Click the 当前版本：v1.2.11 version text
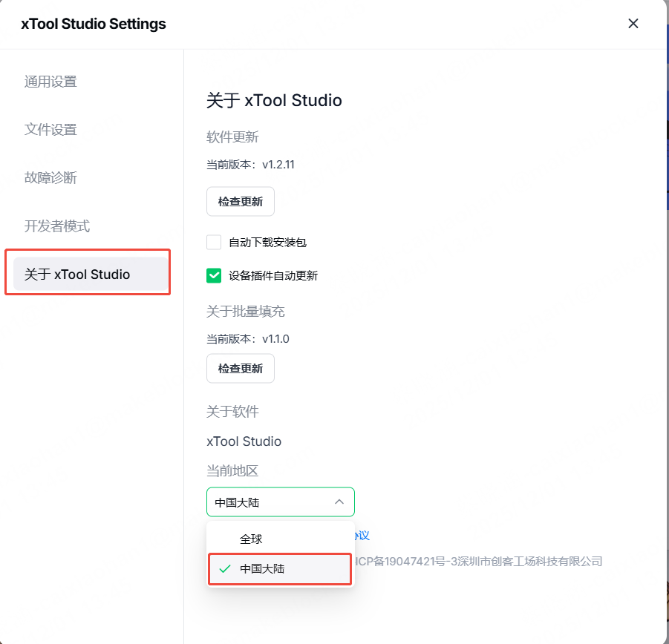 pyautogui.click(x=250, y=165)
